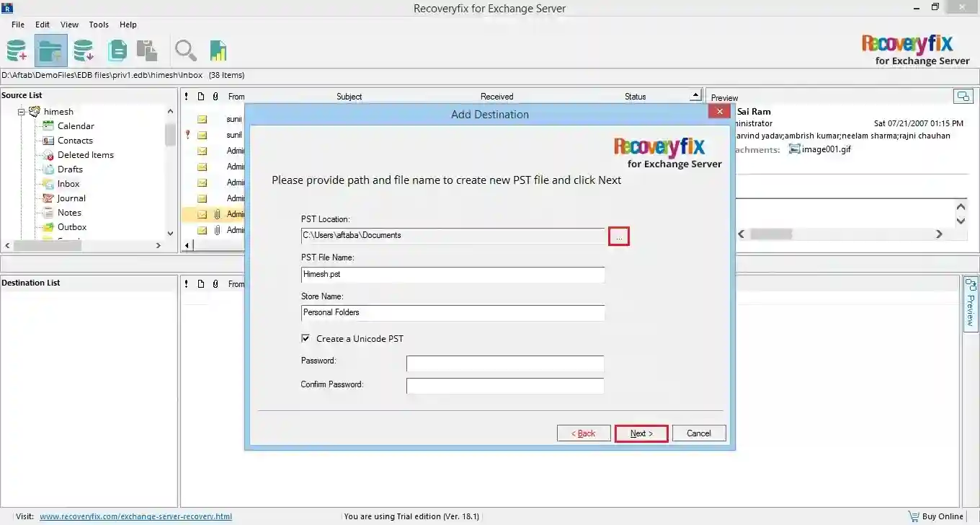Click the Status column header
This screenshot has height=525, width=980.
tap(636, 96)
